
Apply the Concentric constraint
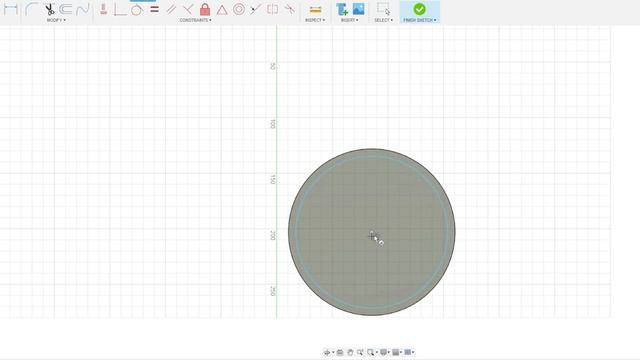coord(239,9)
